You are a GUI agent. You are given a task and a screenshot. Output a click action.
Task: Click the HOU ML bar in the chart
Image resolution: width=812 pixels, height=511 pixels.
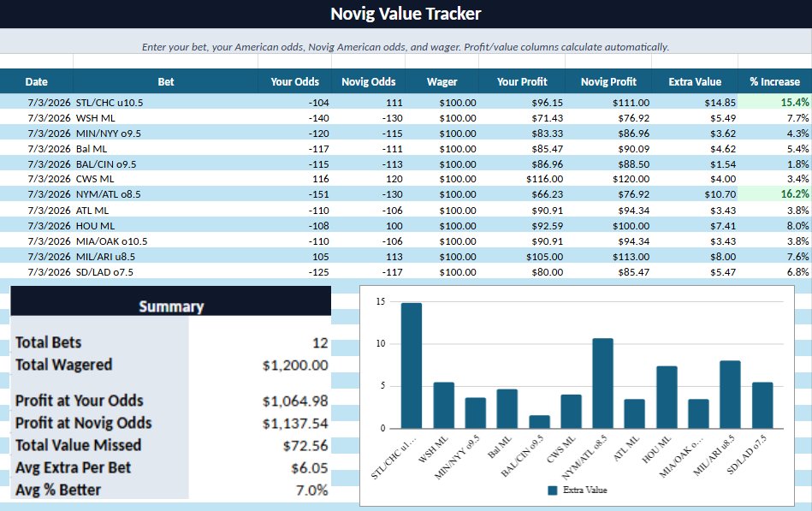tap(667, 397)
